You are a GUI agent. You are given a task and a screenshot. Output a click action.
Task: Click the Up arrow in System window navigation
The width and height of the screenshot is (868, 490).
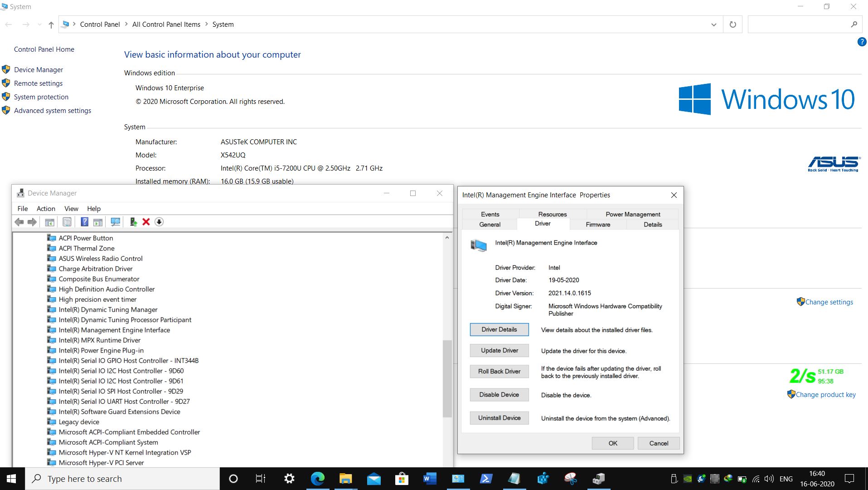(x=51, y=24)
